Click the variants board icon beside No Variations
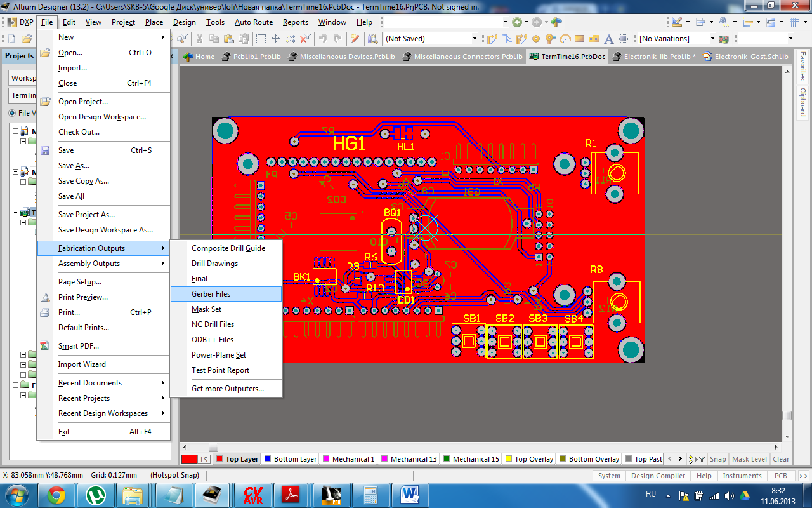The image size is (812, 508). point(723,39)
